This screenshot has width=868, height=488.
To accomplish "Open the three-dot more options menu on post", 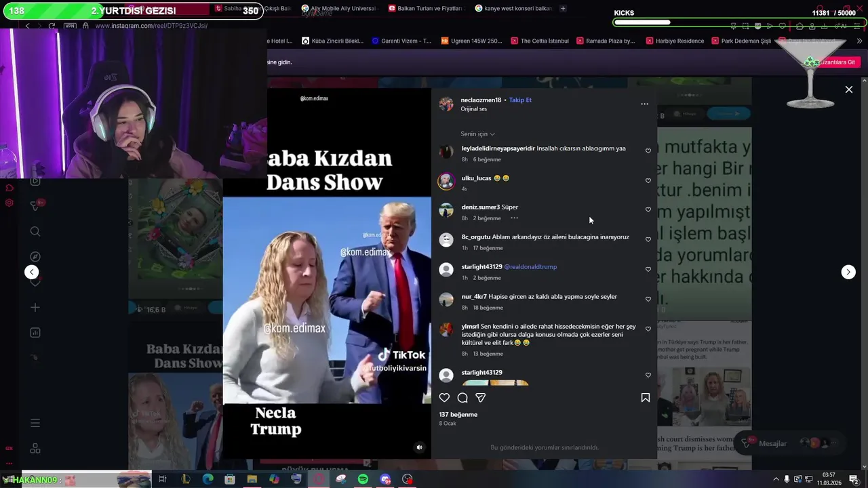I will [x=645, y=104].
